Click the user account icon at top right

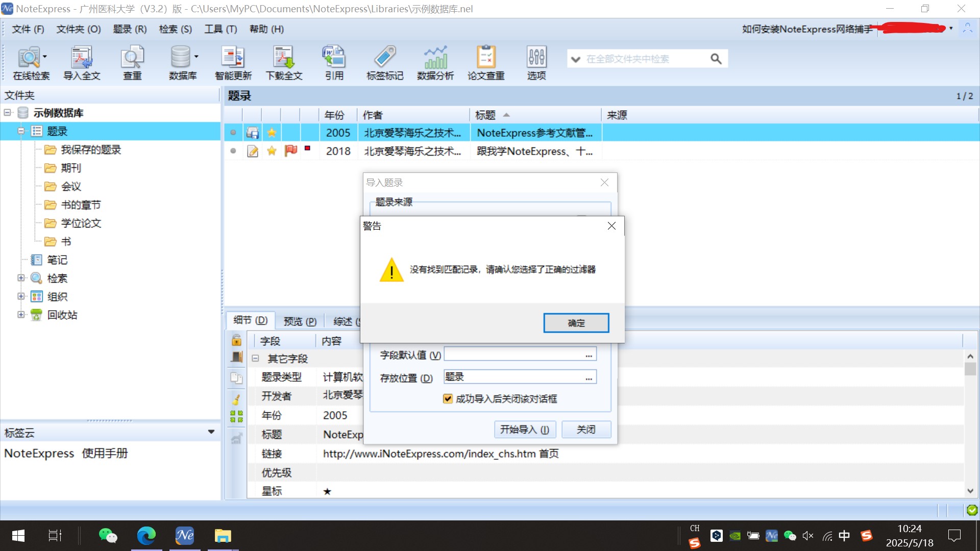click(x=967, y=28)
